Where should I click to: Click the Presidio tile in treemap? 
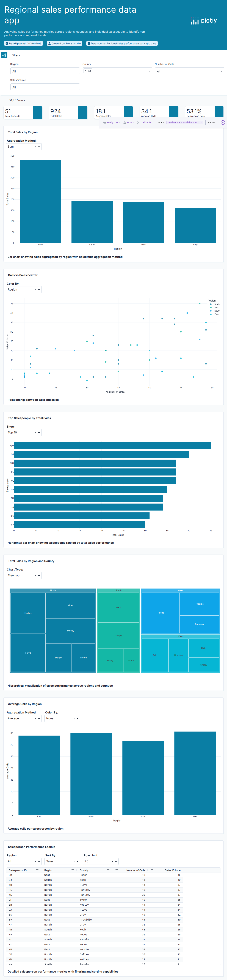(x=200, y=604)
